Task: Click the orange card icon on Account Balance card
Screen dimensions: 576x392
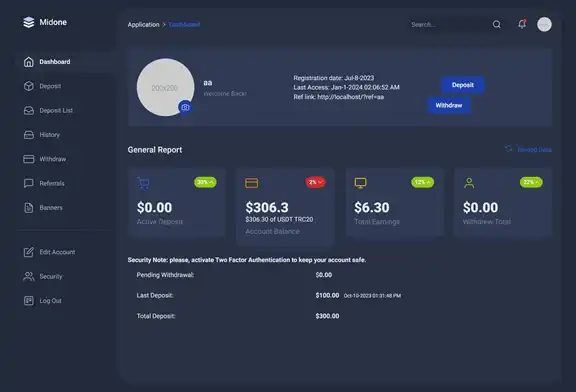Action: click(252, 183)
